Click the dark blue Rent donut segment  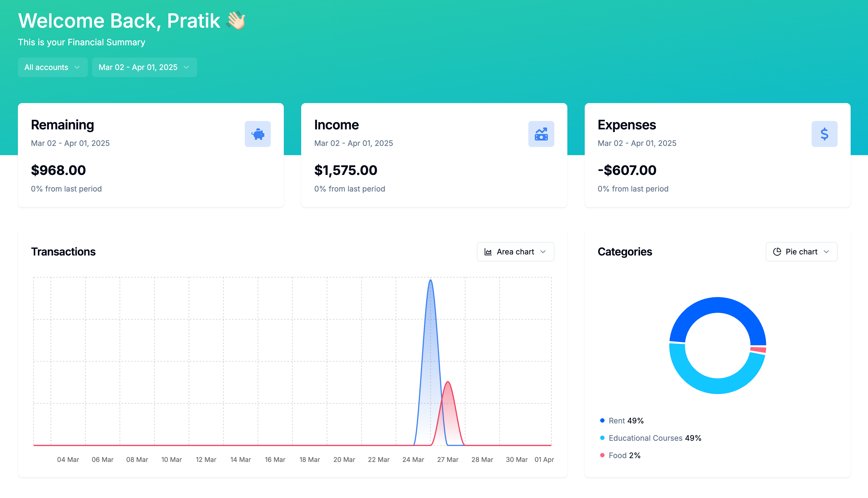(718, 305)
